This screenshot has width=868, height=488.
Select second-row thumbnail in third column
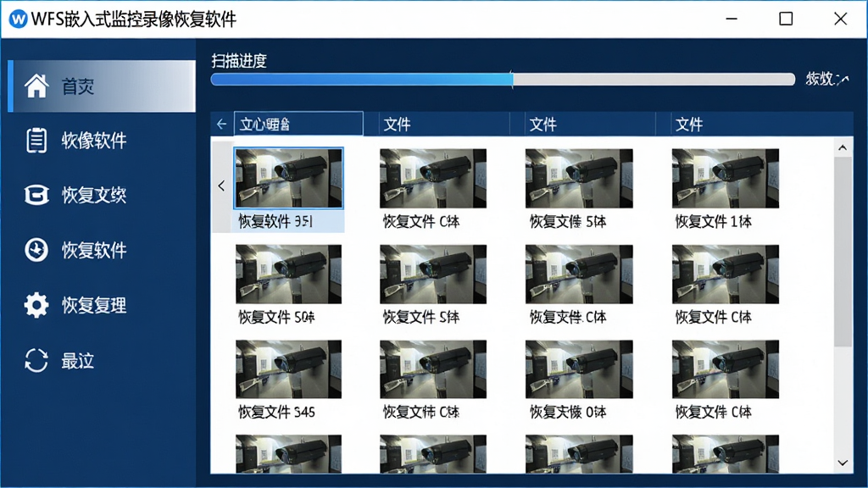point(579,274)
